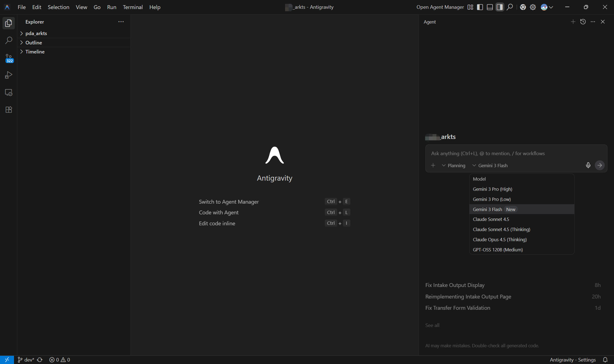Click See all conversations link
This screenshot has height=364, width=614.
[x=432, y=325]
